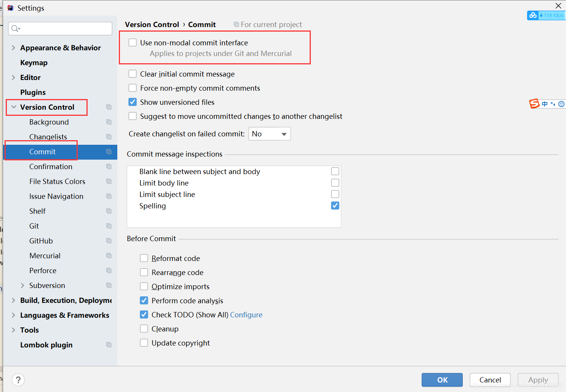Click project-level icon beside Mercurial row
This screenshot has width=566, height=392.
coord(109,256)
